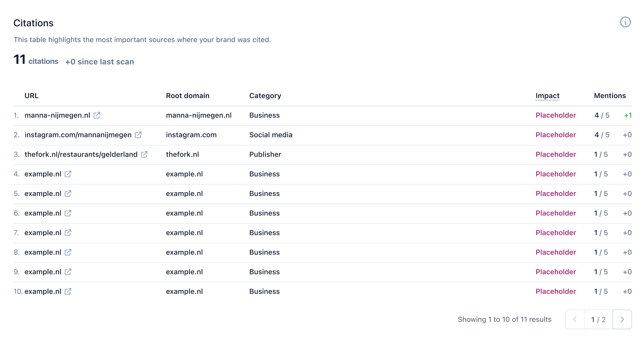Open example.nl URL in row 4
This screenshot has width=644, height=341.
click(43, 174)
